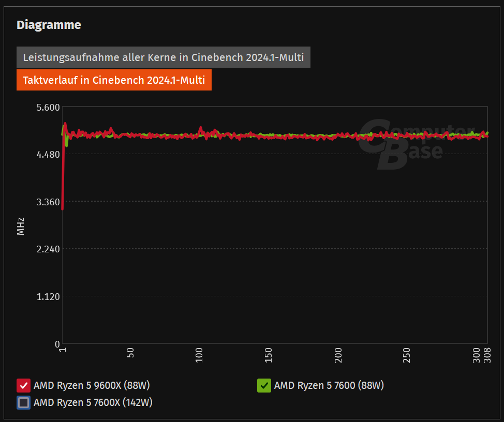Click the 4.480 y-axis label
The height and width of the screenshot is (422, 504).
tap(48, 155)
